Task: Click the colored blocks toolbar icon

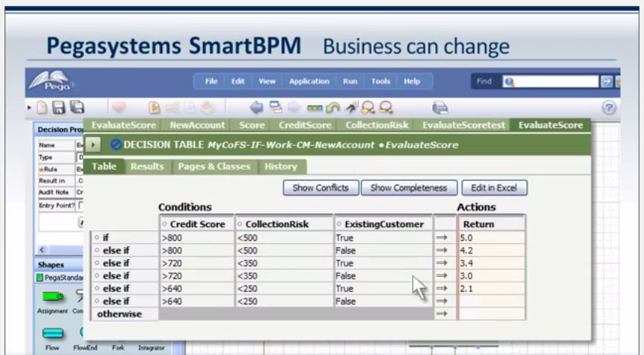Action: point(315,108)
